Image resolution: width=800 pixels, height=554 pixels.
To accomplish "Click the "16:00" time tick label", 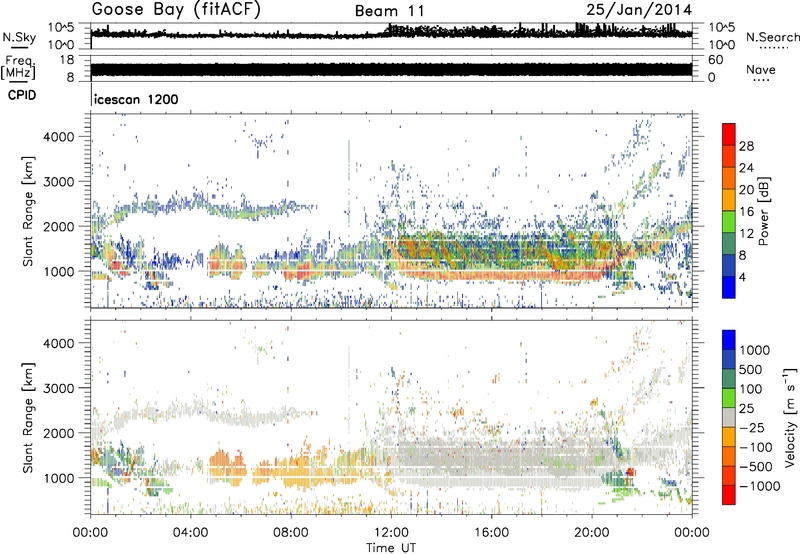I will point(491,533).
